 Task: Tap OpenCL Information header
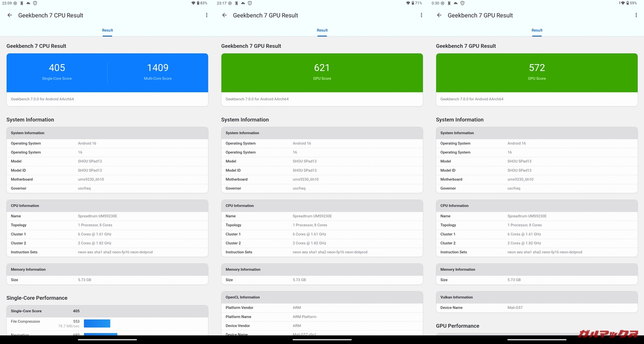322,297
